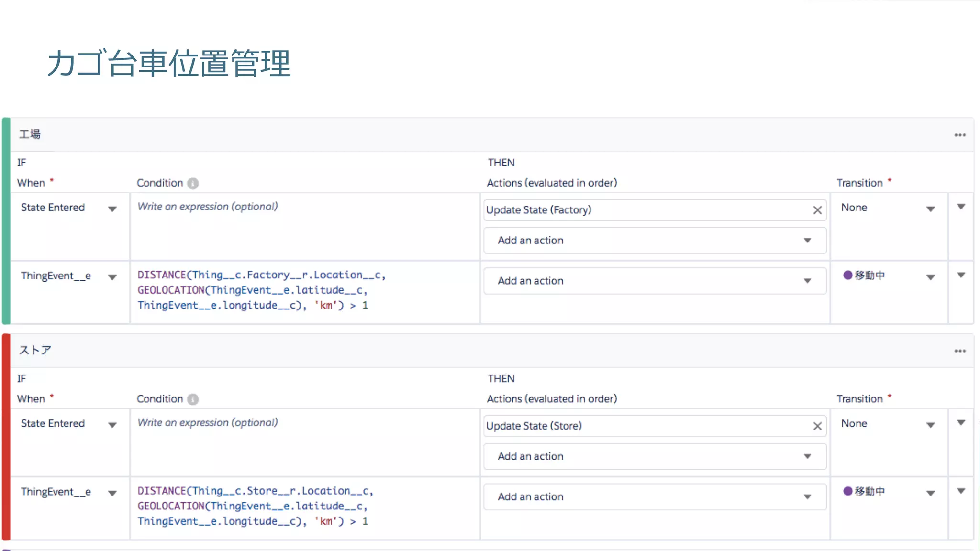980x551 pixels.
Task: Click the Condition info icon in ストア section
Action: coord(193,399)
